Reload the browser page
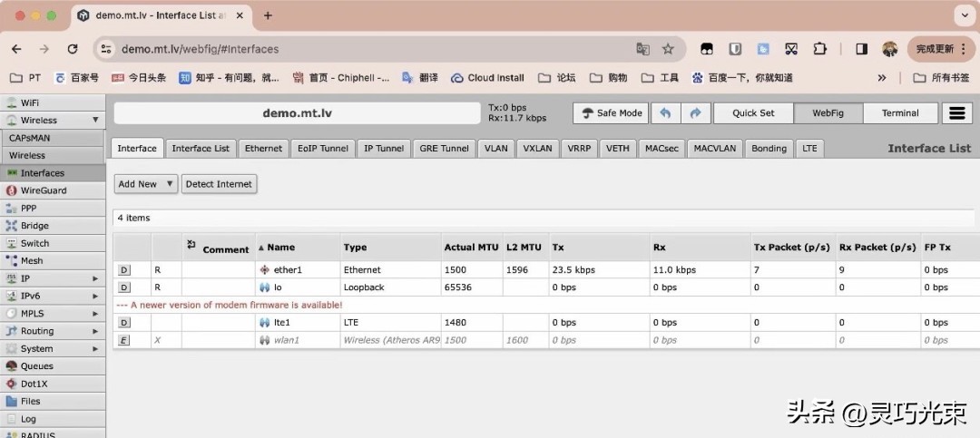Image resolution: width=980 pixels, height=438 pixels. click(73, 49)
